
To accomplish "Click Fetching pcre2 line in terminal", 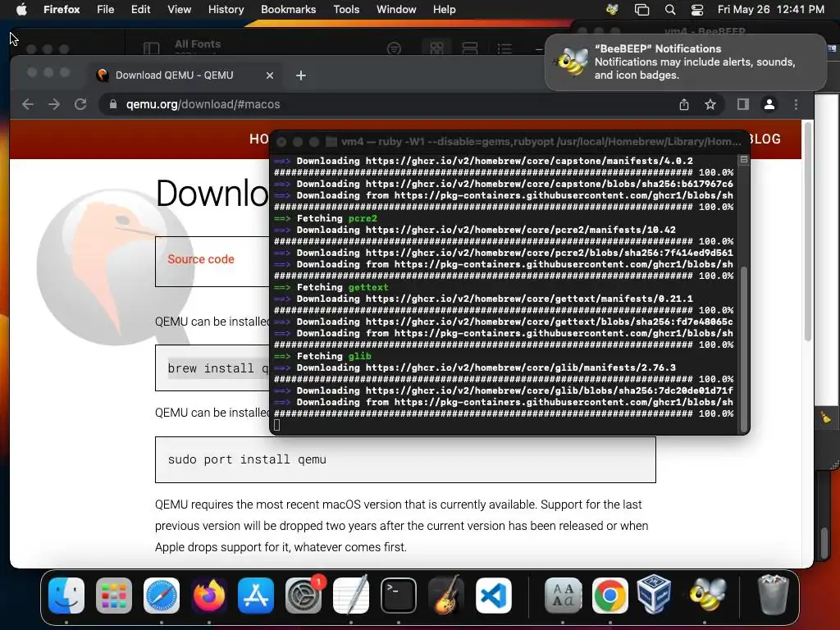I will pyautogui.click(x=326, y=218).
